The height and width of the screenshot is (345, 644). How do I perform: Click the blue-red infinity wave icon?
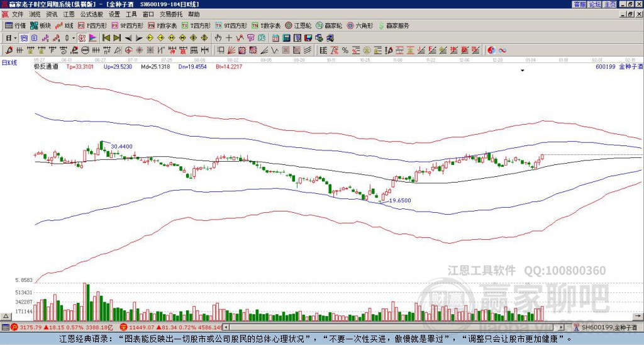(502, 50)
